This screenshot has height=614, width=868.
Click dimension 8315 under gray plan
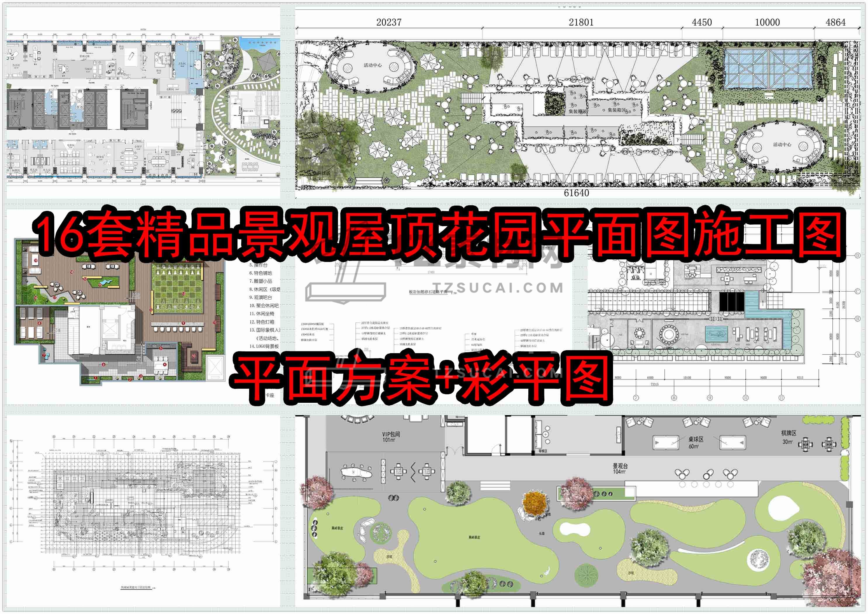click(x=800, y=377)
